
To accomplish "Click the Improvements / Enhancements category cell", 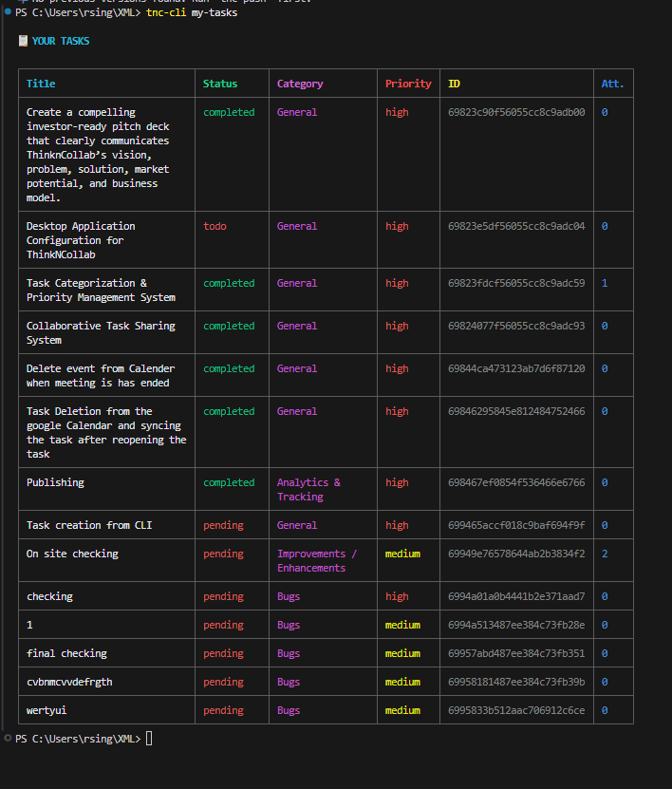I will 317,560.
